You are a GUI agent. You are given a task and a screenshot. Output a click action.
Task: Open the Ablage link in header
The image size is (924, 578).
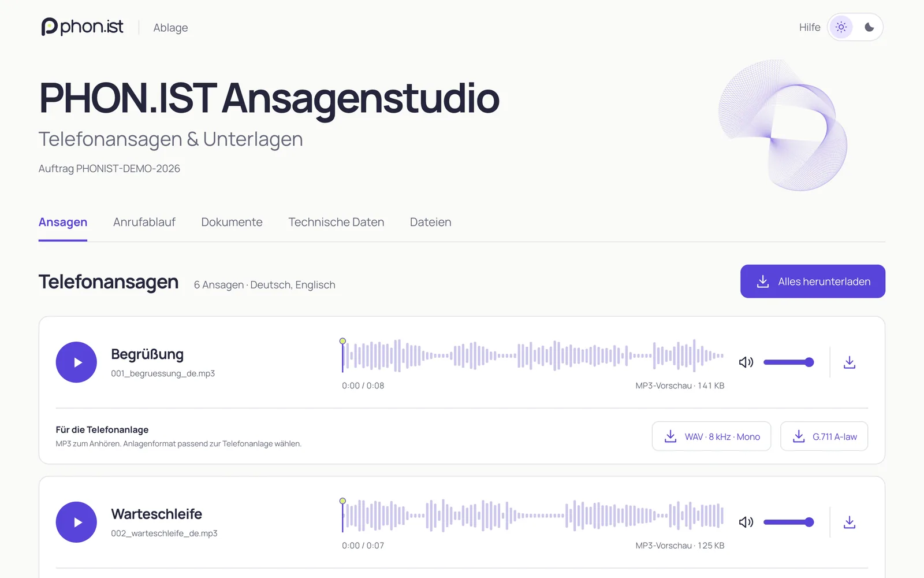point(170,28)
